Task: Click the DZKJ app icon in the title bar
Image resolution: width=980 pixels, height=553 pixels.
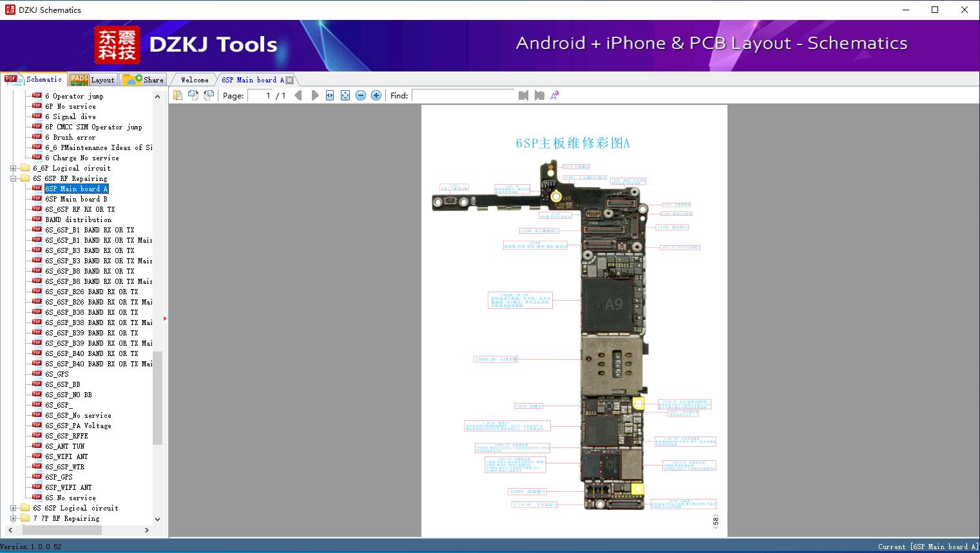Action: click(10, 10)
